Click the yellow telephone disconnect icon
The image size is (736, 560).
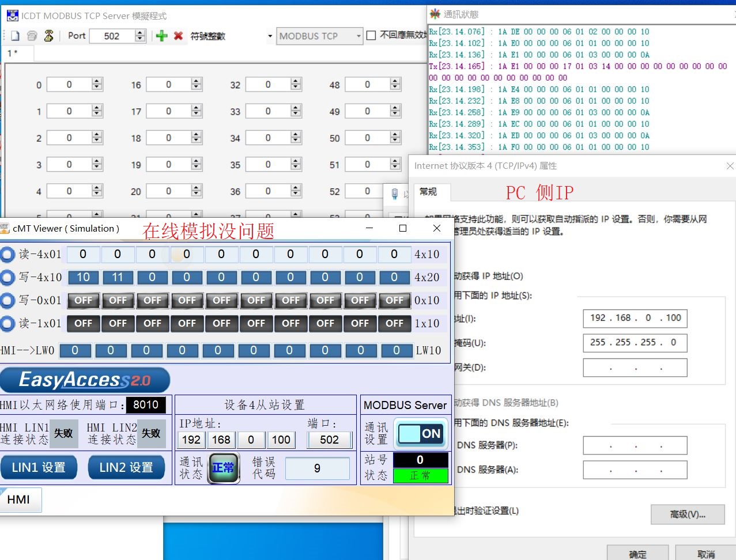point(49,36)
